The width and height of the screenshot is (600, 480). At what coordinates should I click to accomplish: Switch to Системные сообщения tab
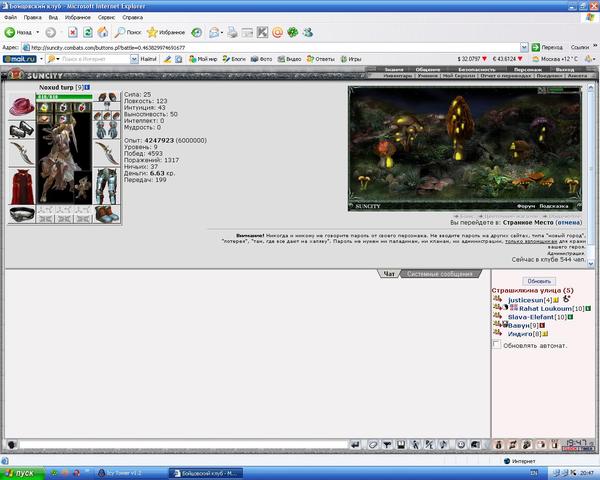(x=440, y=274)
